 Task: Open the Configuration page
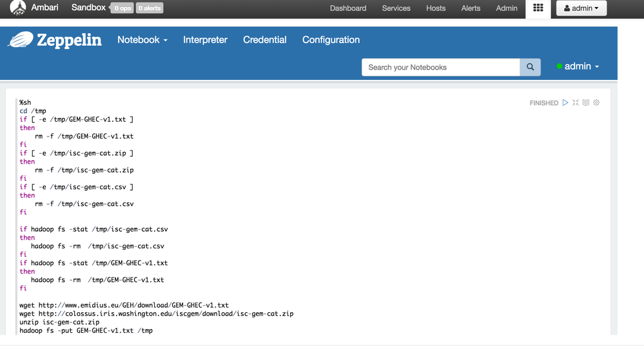point(331,40)
